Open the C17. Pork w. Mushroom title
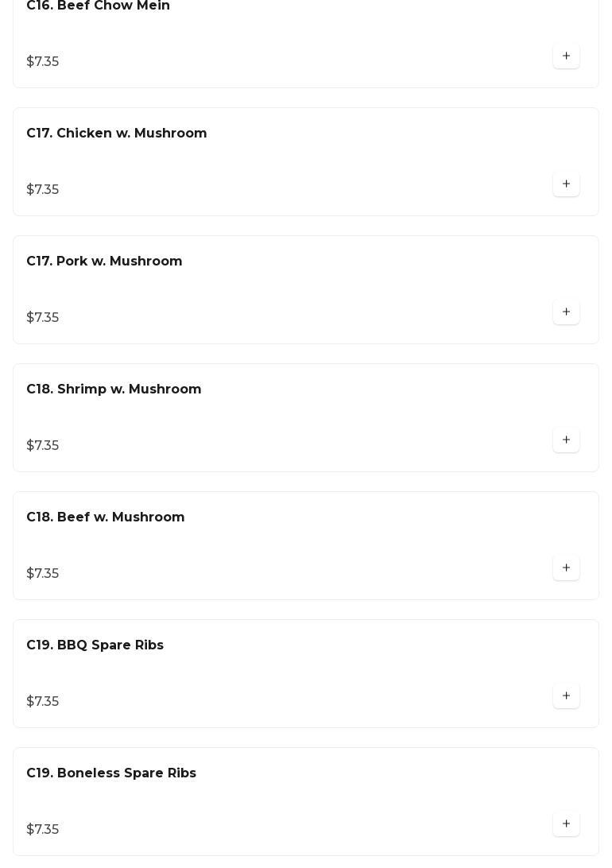612x868 pixels. pos(104,262)
